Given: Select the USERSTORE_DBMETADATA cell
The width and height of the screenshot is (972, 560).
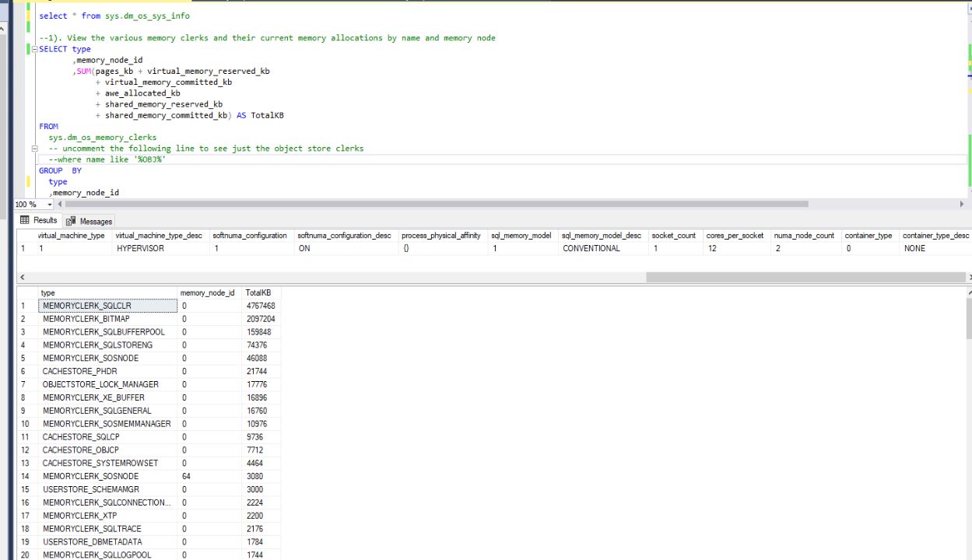Looking at the screenshot, I should point(107,541).
